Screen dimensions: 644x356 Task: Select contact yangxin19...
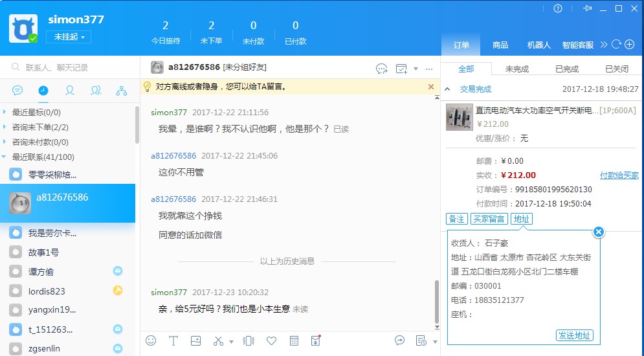(x=68, y=309)
